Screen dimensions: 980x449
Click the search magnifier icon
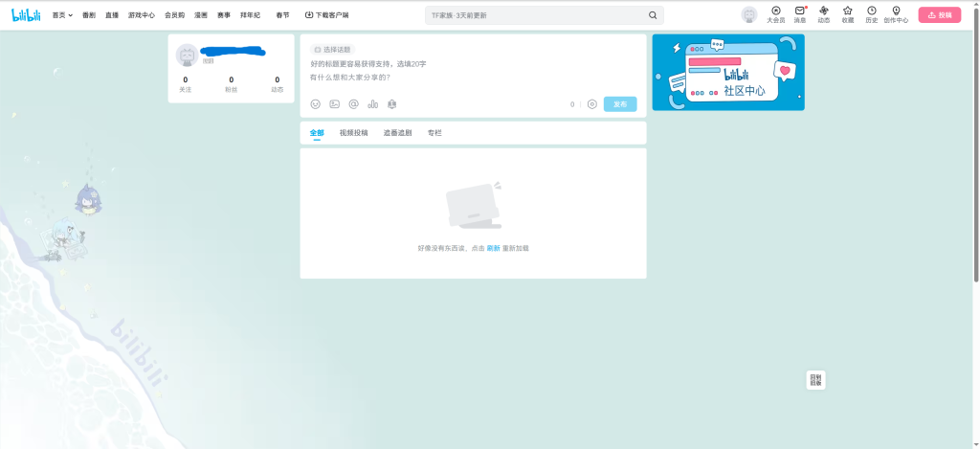click(653, 15)
